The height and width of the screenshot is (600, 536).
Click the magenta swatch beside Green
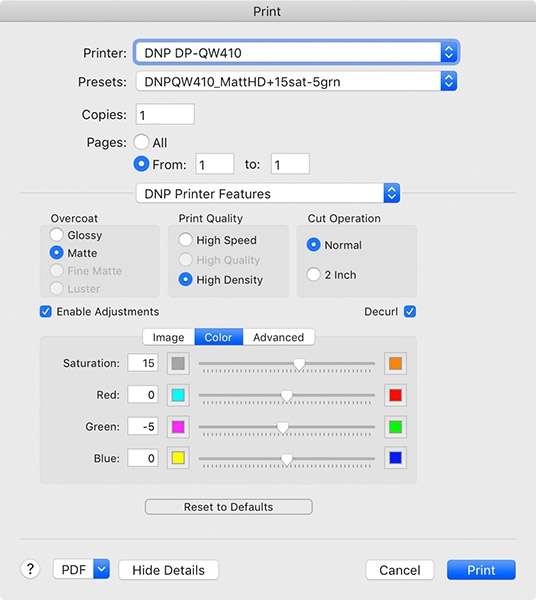(178, 427)
